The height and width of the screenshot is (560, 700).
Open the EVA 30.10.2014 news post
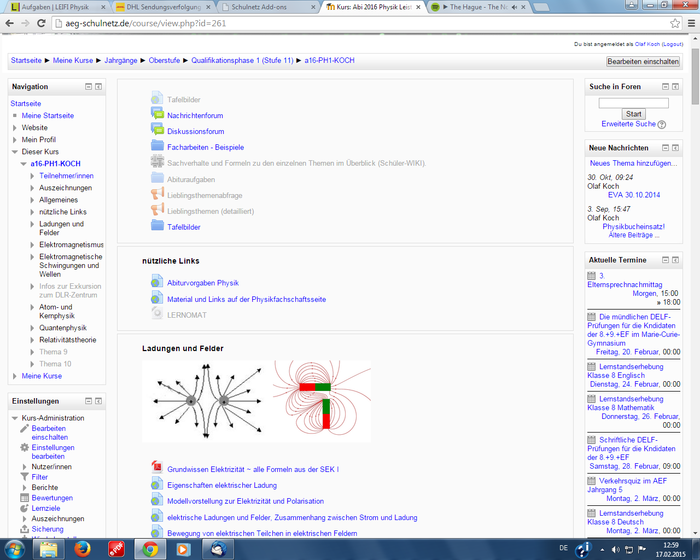tap(633, 195)
